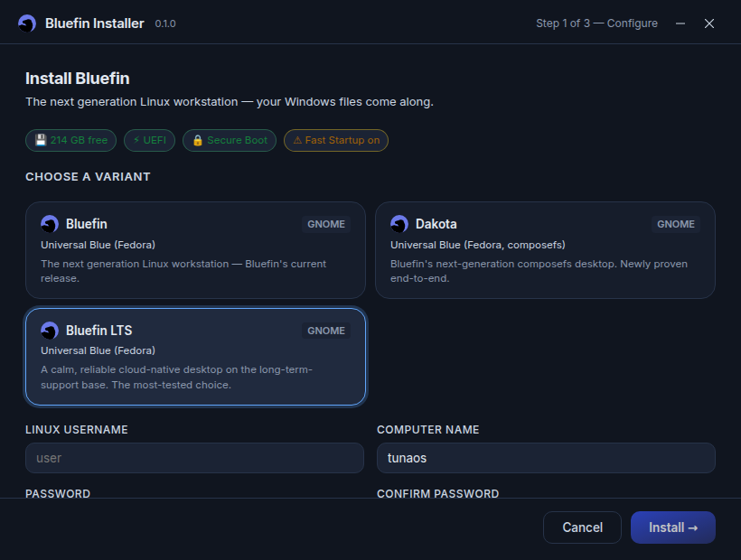The image size is (741, 560).
Task: Click the 'Step 1 of 3 — Configure' text
Action: tap(596, 23)
